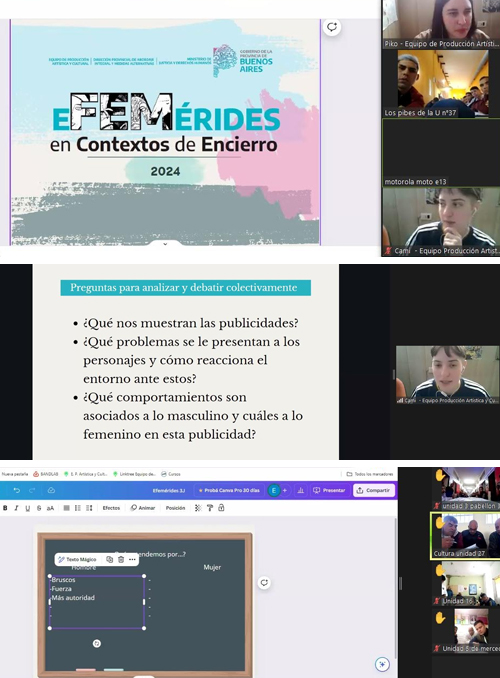The image size is (500, 678).
Task: Toggle the lock on the element
Action: click(221, 508)
